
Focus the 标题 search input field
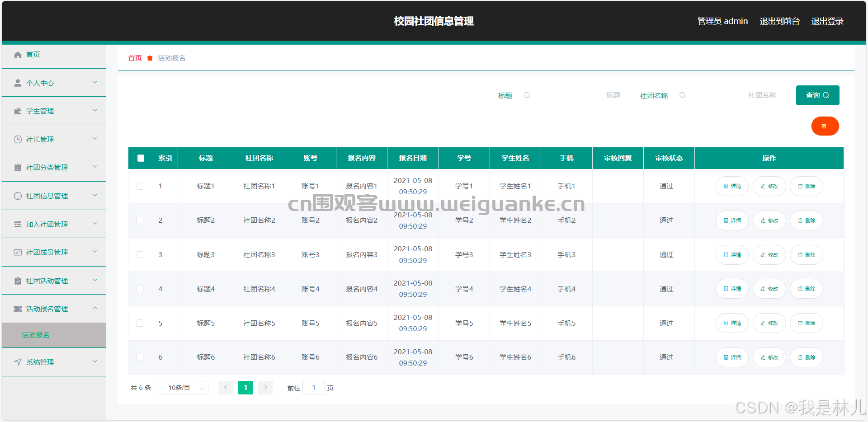576,95
